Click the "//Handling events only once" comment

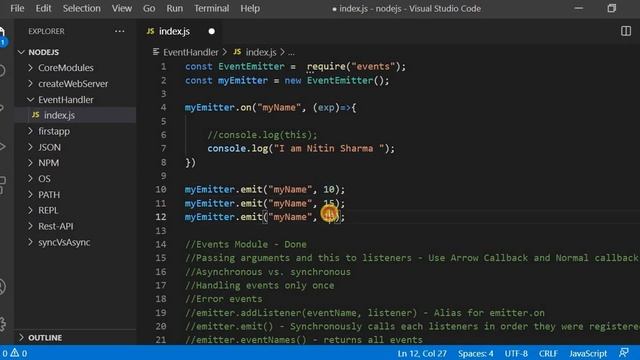click(x=260, y=285)
